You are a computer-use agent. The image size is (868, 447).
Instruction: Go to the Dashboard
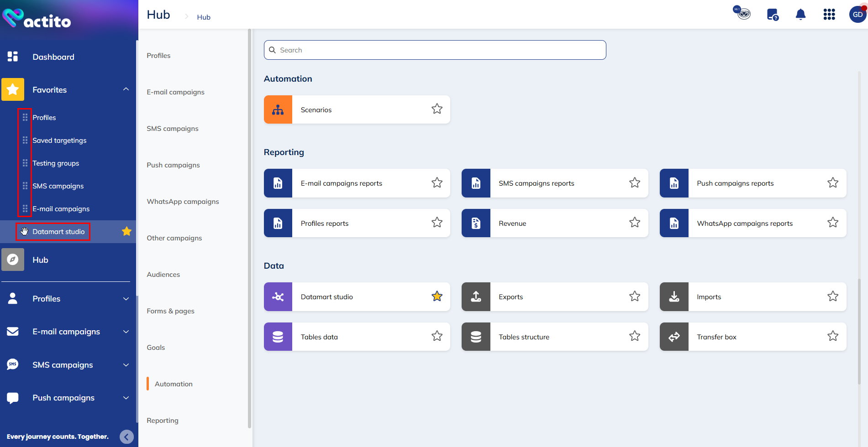(x=53, y=57)
